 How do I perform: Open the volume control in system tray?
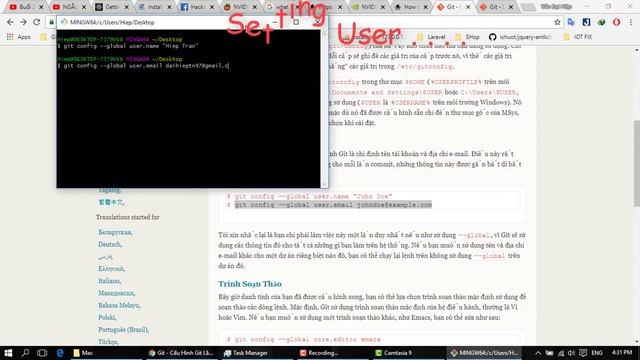(571, 353)
